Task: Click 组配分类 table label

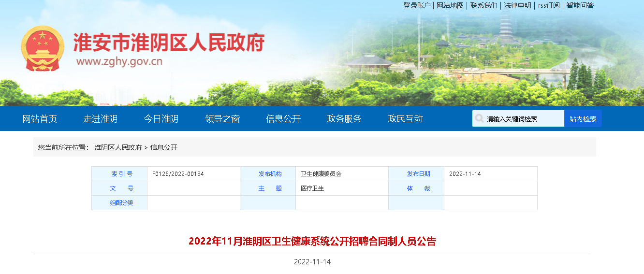Action: click(122, 203)
